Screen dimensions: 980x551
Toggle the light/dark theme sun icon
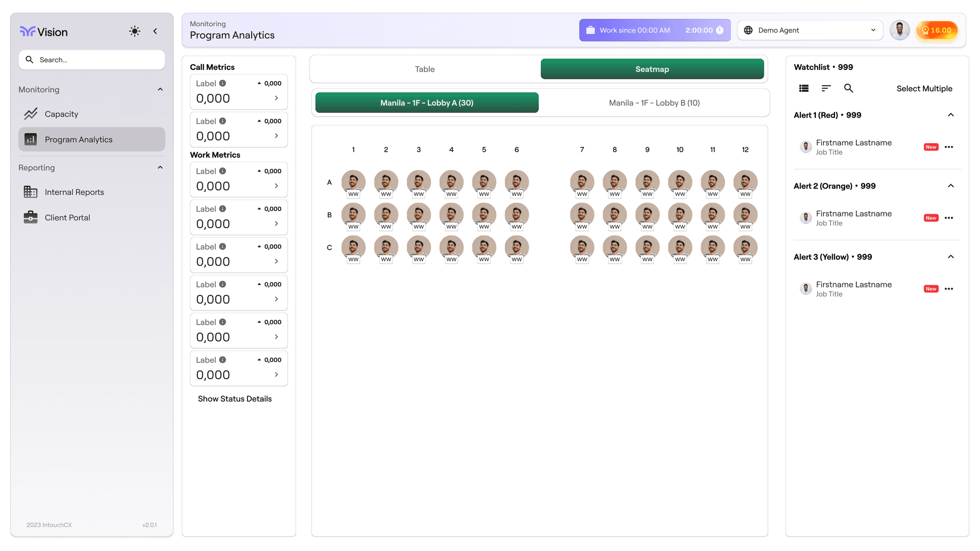134,31
